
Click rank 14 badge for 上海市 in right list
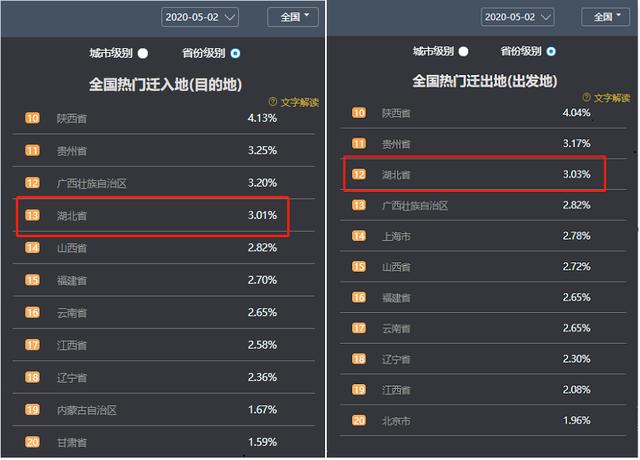pos(359,236)
